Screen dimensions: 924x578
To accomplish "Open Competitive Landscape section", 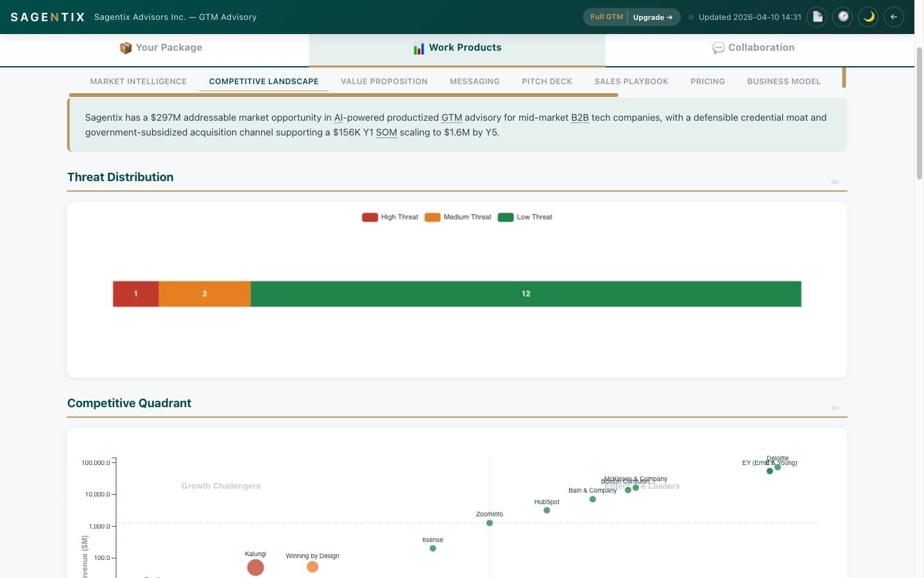I will (x=264, y=82).
